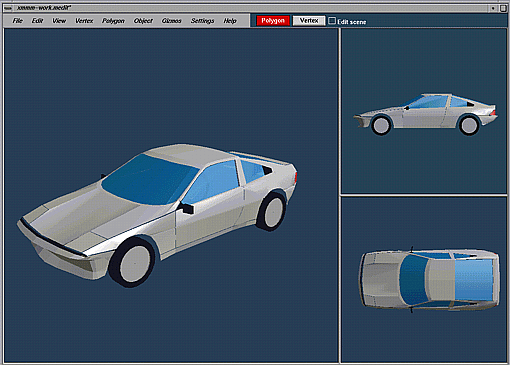The height and width of the screenshot is (365, 510).
Task: Activate the red Polygon mode button
Action: point(273,21)
